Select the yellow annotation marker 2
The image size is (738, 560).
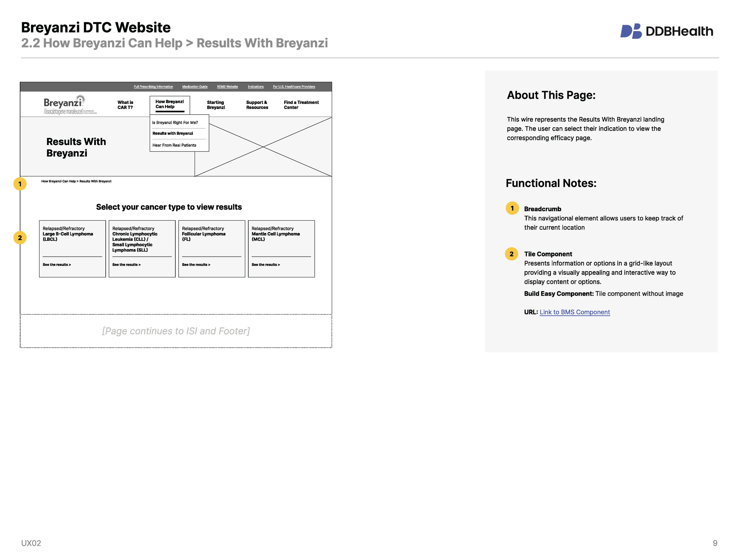(x=20, y=238)
